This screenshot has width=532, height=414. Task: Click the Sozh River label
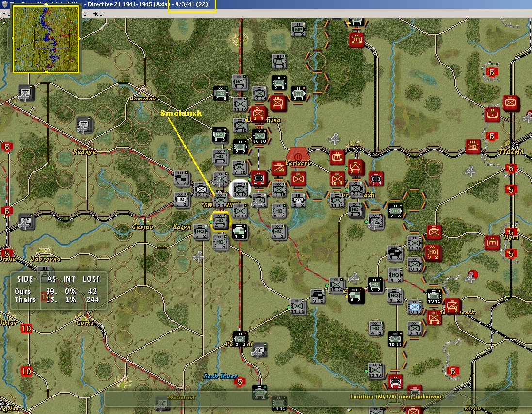(220, 376)
